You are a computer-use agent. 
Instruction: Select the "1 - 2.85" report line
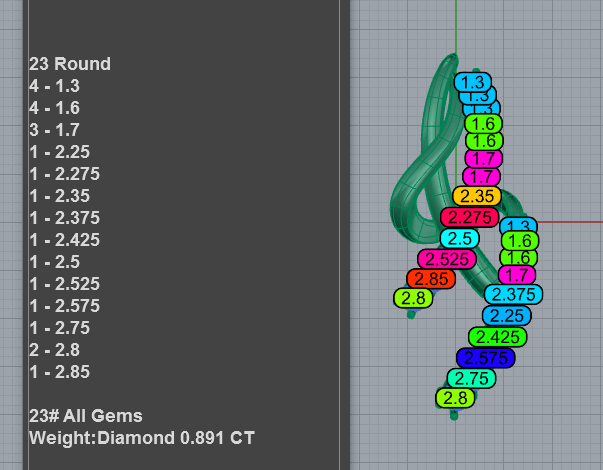59,372
